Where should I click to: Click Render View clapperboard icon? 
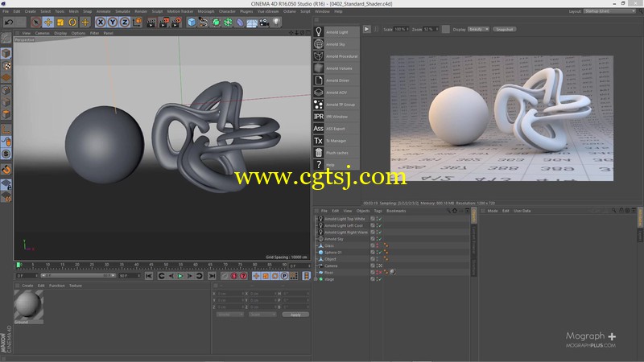(151, 23)
